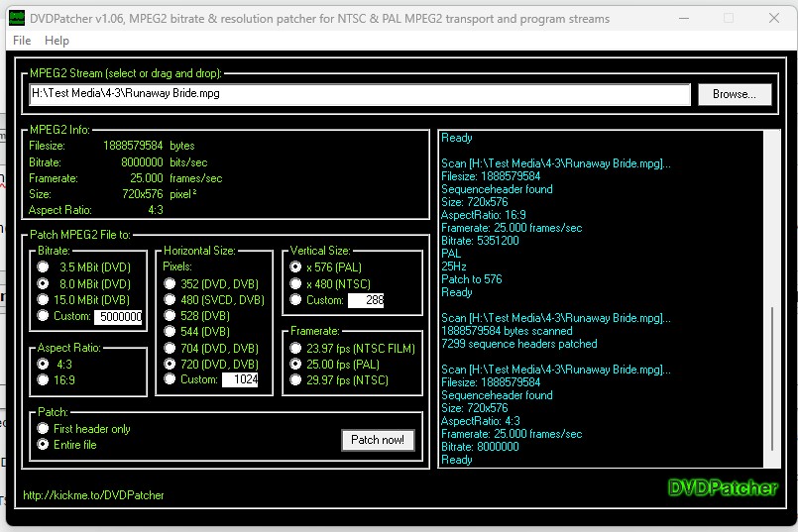Select the 3.5 MBit (DVD) bitrate
This screenshot has height=532, width=798.
pyautogui.click(x=43, y=267)
